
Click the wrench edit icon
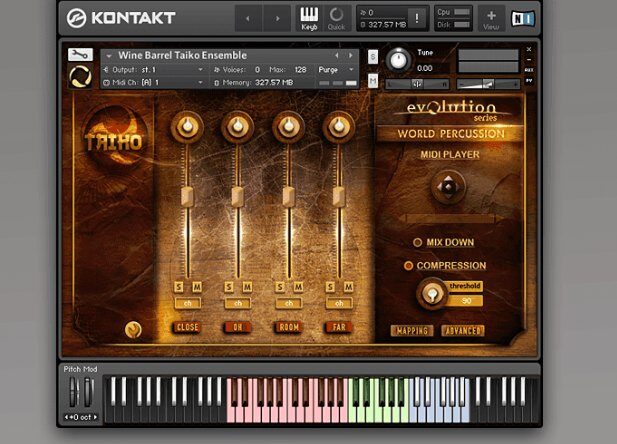79,55
